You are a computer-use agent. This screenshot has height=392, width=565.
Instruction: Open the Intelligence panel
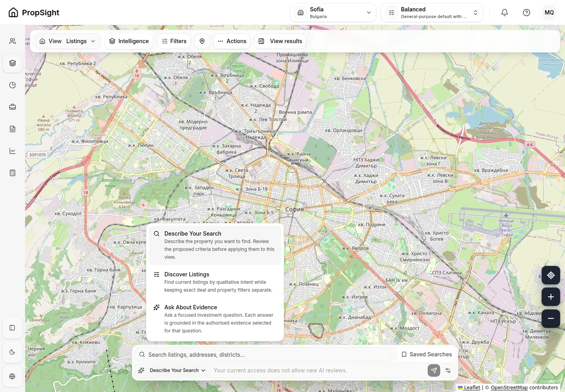pyautogui.click(x=129, y=41)
